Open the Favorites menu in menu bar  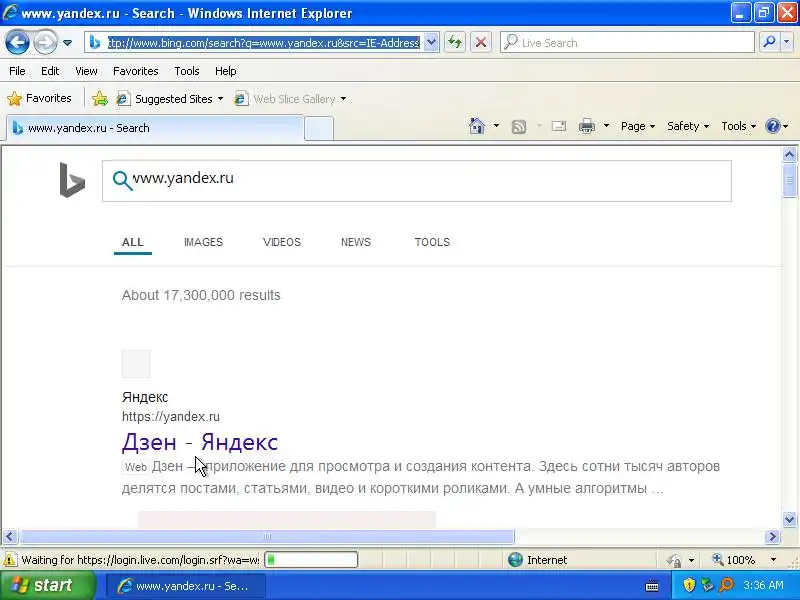(136, 71)
